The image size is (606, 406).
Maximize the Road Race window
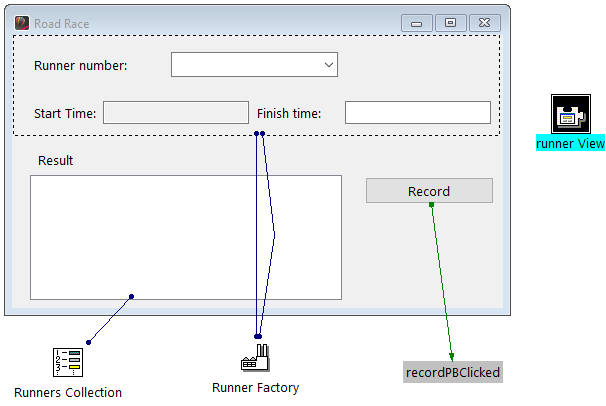click(x=450, y=23)
